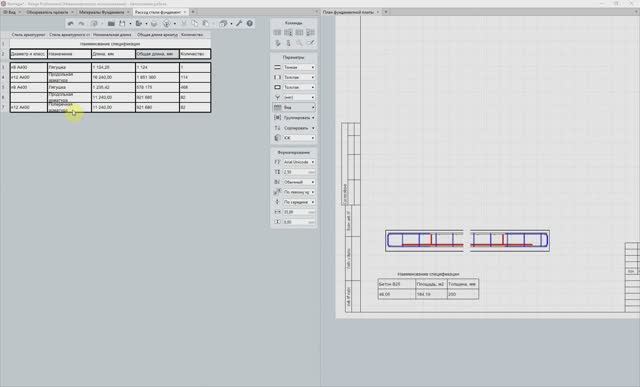Click the export icon in toolbar
Screen dimensions: 640x387
pyautogui.click(x=139, y=24)
